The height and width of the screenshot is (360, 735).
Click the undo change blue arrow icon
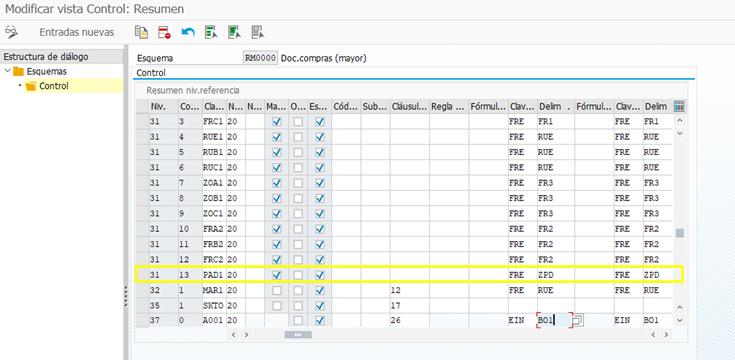(188, 32)
